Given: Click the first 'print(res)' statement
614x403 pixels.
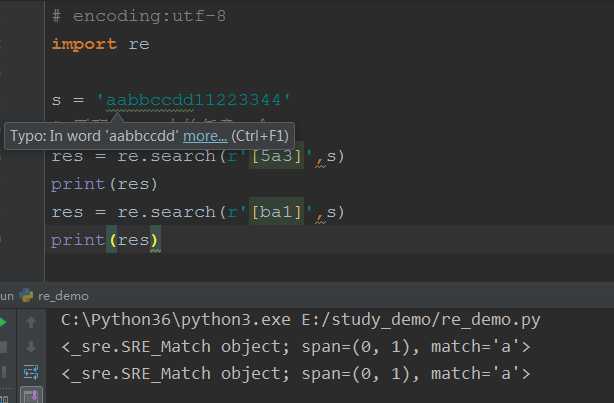Looking at the screenshot, I should tap(105, 184).
